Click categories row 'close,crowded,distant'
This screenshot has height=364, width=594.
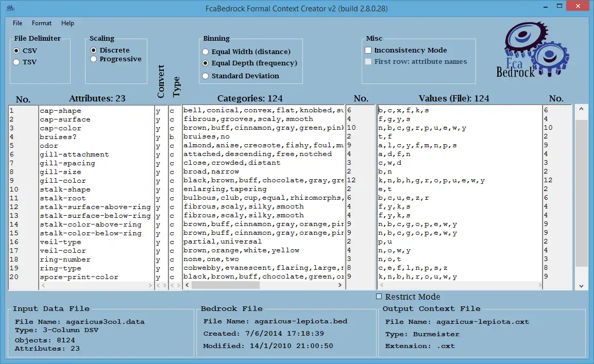pyautogui.click(x=232, y=163)
